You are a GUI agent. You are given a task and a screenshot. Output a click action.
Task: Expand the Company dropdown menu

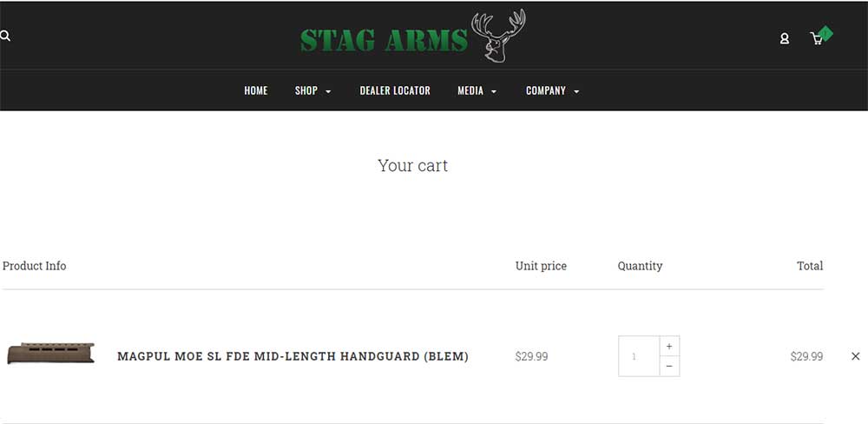[552, 90]
